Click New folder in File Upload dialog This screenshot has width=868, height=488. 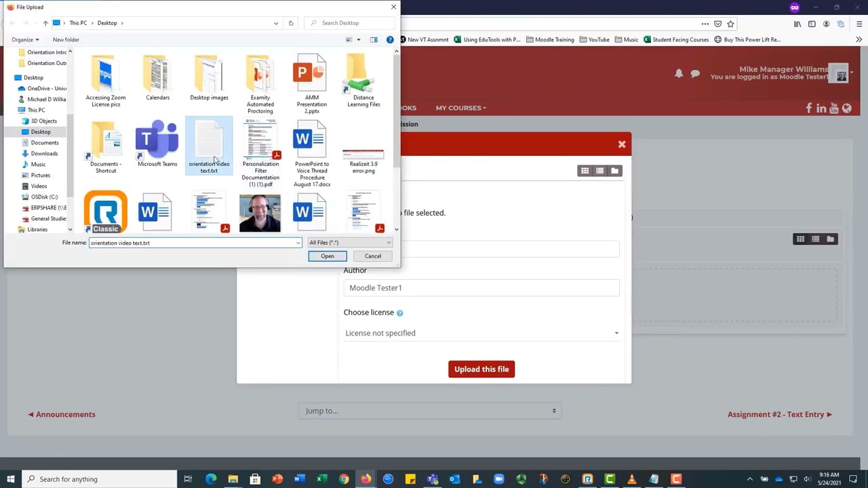coord(66,40)
